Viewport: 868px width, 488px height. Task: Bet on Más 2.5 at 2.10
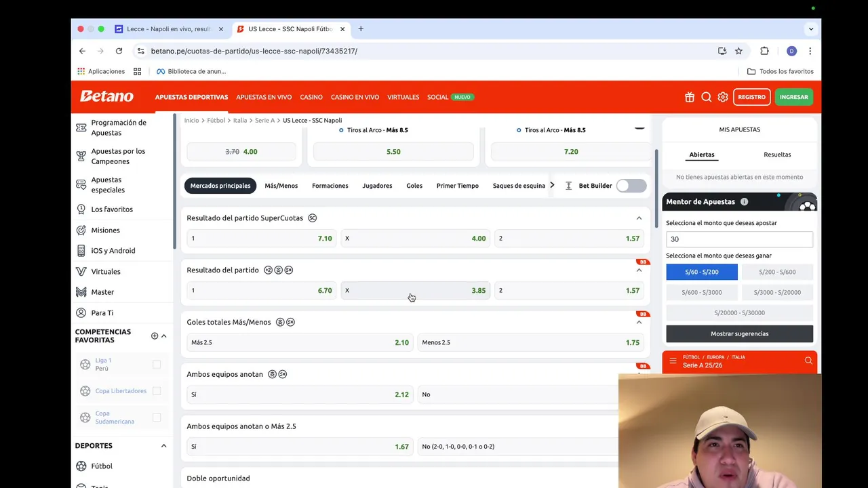tap(299, 342)
